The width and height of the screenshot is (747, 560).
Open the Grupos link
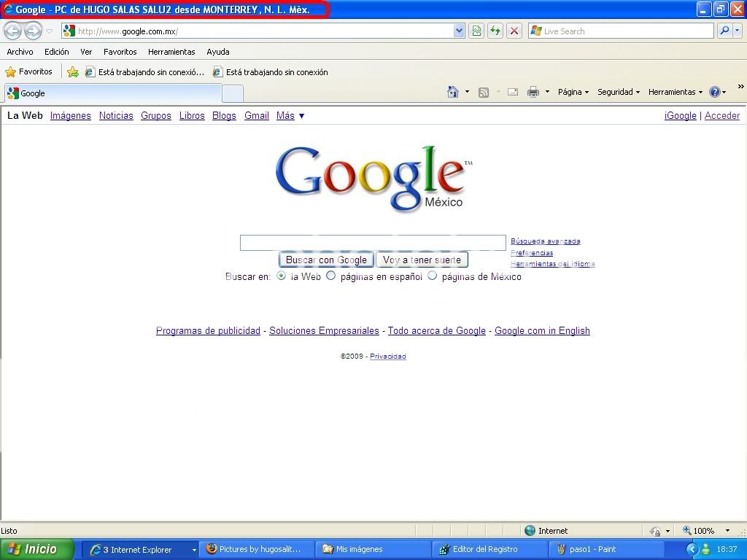pos(156,116)
